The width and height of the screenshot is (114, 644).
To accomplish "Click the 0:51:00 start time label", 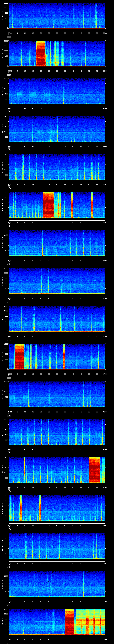I will point(9,563).
